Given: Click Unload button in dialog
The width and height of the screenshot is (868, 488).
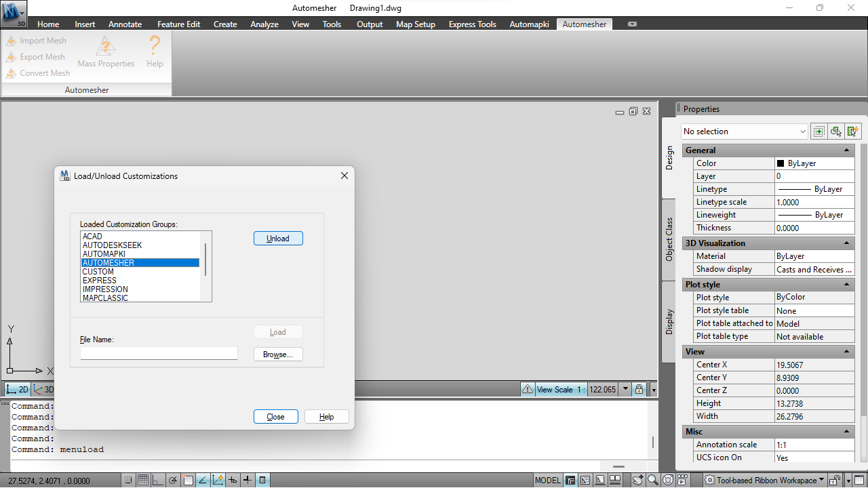Looking at the screenshot, I should click(x=278, y=239).
